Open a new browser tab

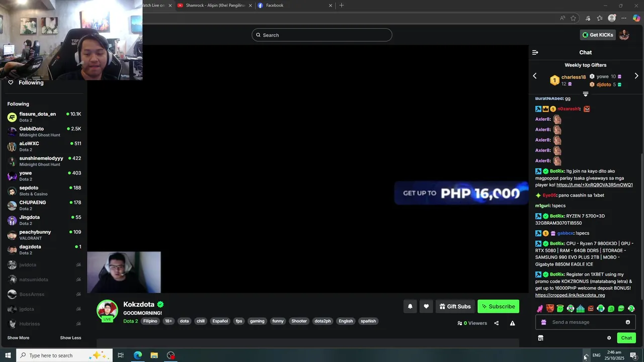[342, 6]
